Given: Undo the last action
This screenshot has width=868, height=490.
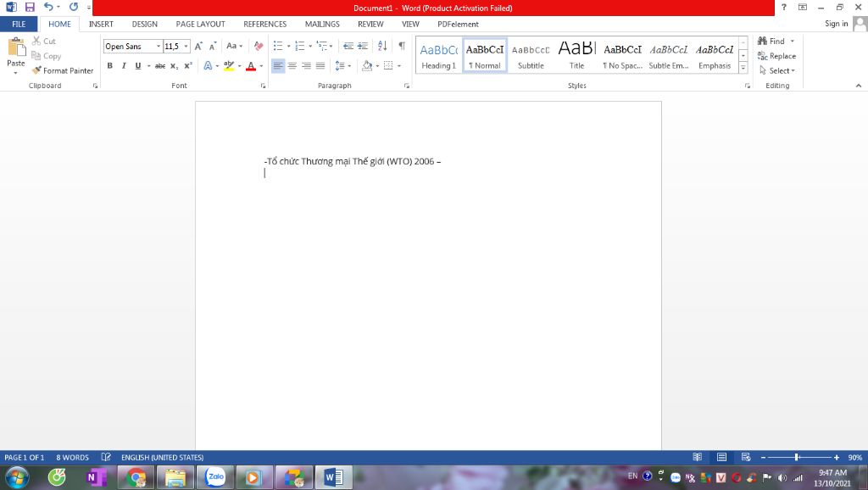Looking at the screenshot, I should (48, 7).
